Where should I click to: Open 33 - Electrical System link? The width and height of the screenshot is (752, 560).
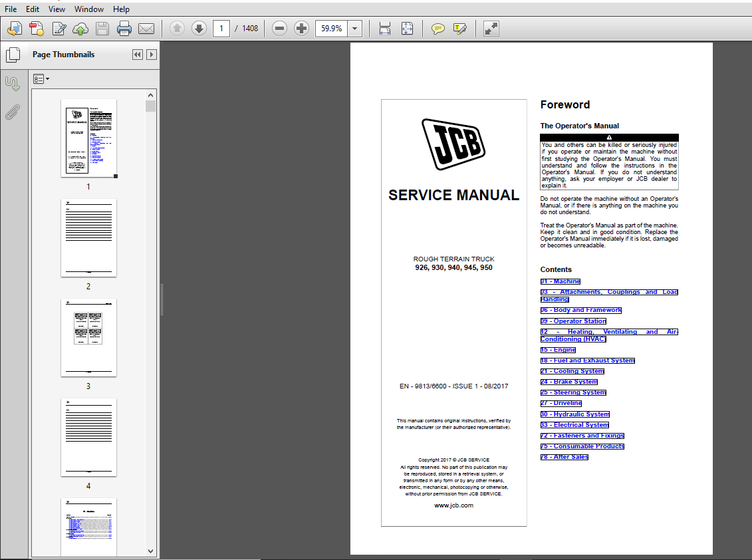[x=574, y=425]
